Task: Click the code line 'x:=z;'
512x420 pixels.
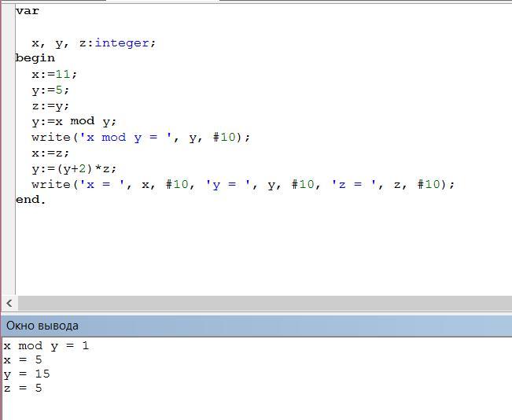Action: [50, 153]
